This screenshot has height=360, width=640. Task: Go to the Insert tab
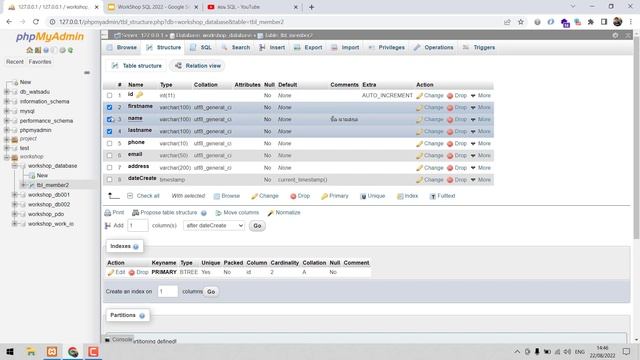click(272, 48)
